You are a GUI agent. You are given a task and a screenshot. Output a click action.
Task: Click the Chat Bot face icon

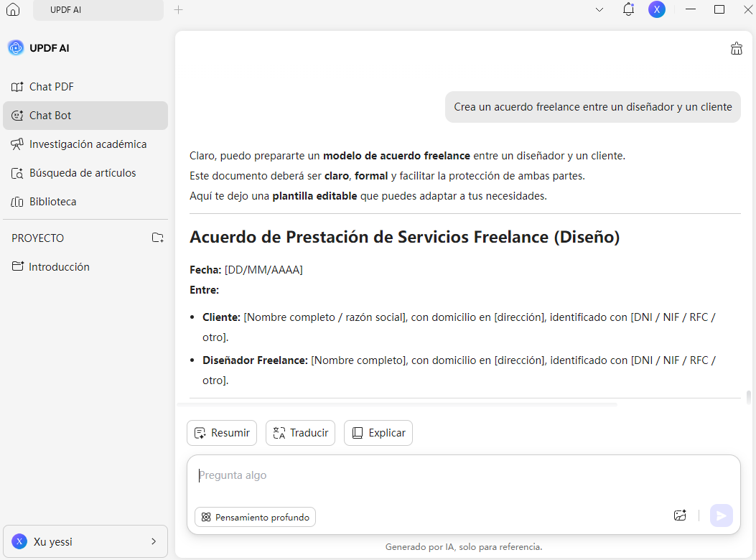(17, 116)
